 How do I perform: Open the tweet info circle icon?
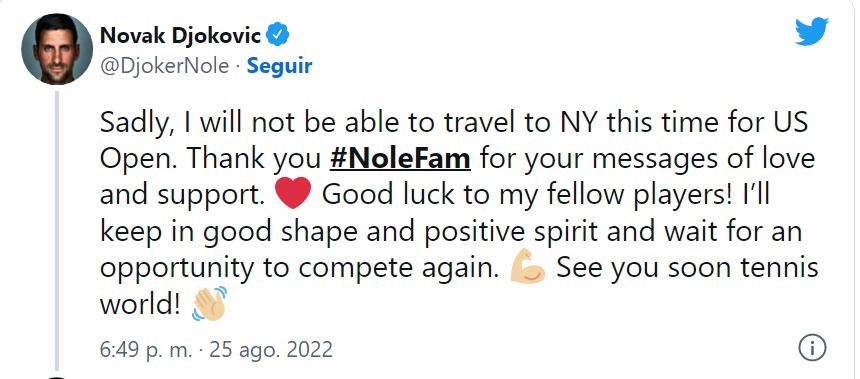(812, 348)
